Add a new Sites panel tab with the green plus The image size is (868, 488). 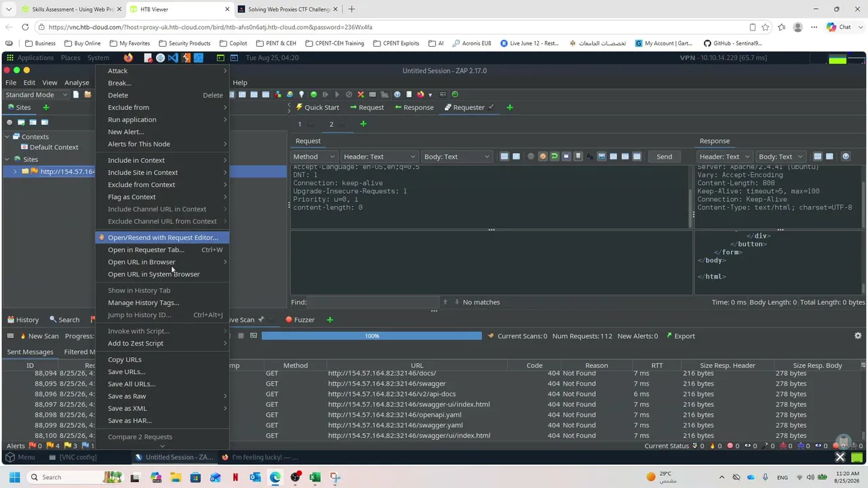(x=46, y=107)
